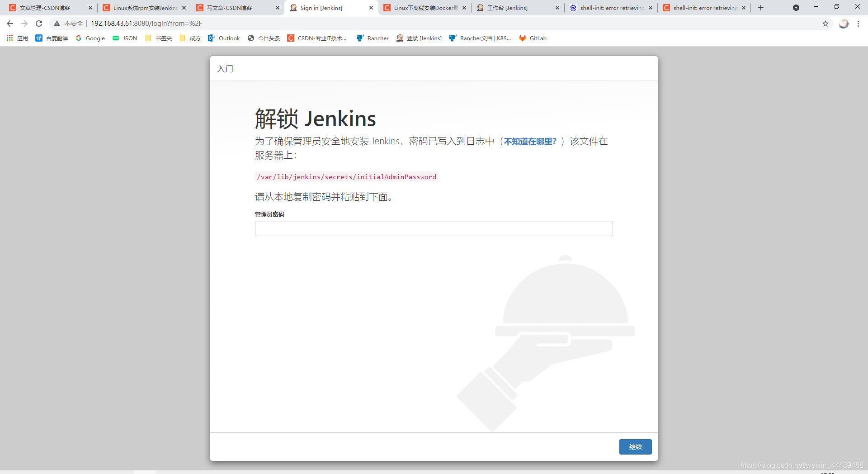Viewport: 868px width, 474px height.
Task: Click the 管理员密码 label
Action: tap(269, 214)
